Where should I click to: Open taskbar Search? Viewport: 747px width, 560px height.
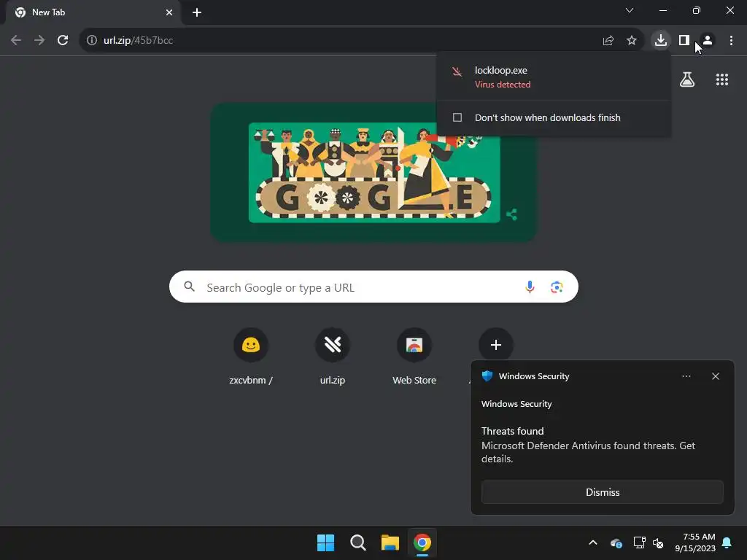(357, 542)
